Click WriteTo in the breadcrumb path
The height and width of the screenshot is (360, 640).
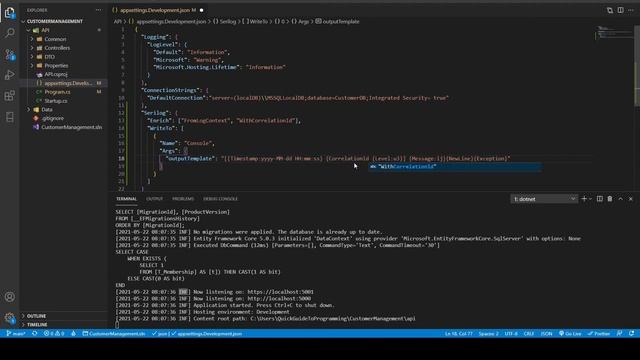click(259, 22)
